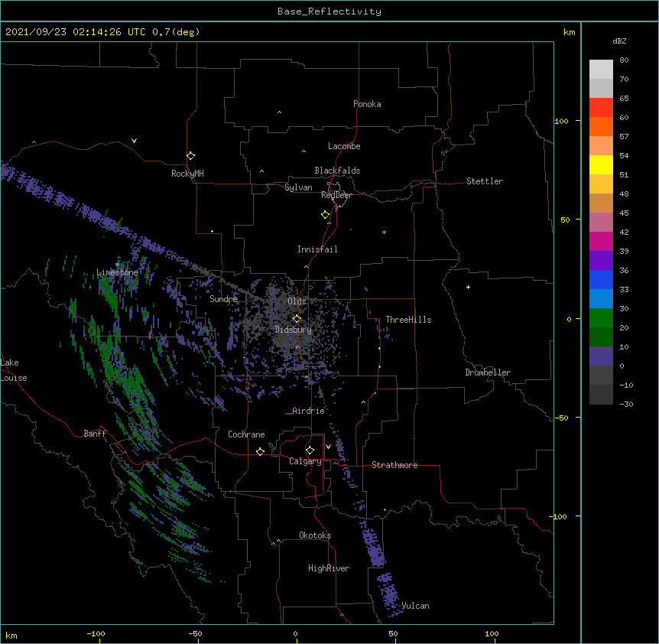659x644 pixels.
Task: Click the Calgary city label
Action: 306,461
